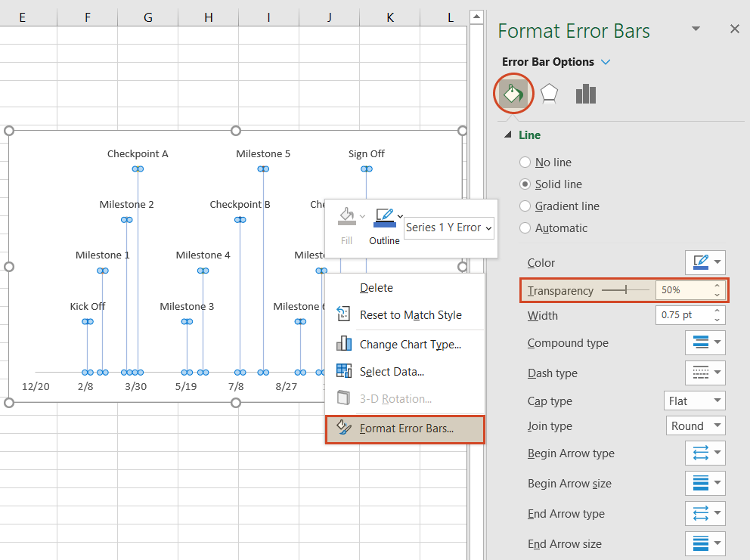Open the Effects pentagon icon
The image size is (750, 560).
pyautogui.click(x=549, y=92)
